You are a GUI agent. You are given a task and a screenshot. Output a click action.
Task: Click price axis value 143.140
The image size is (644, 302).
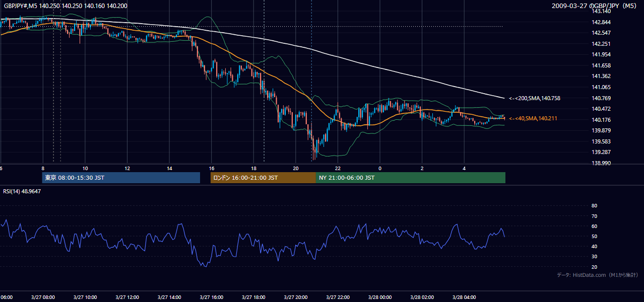coord(601,11)
